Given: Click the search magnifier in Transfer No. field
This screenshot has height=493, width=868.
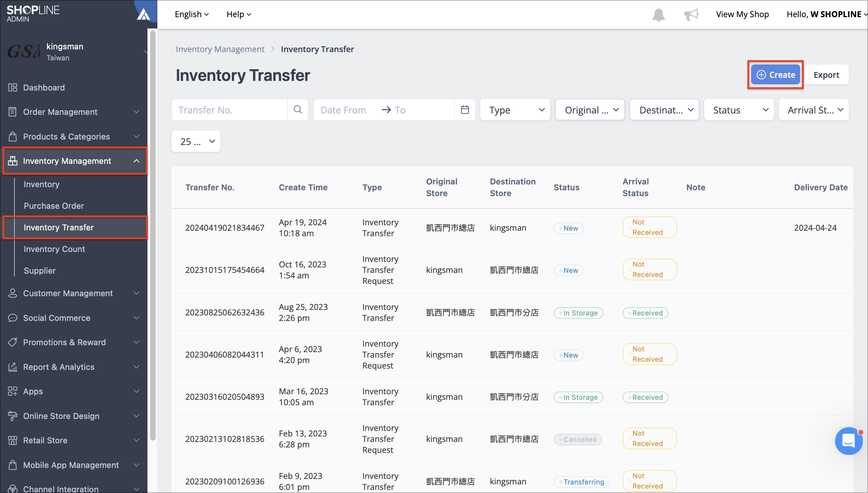Looking at the screenshot, I should (x=298, y=110).
